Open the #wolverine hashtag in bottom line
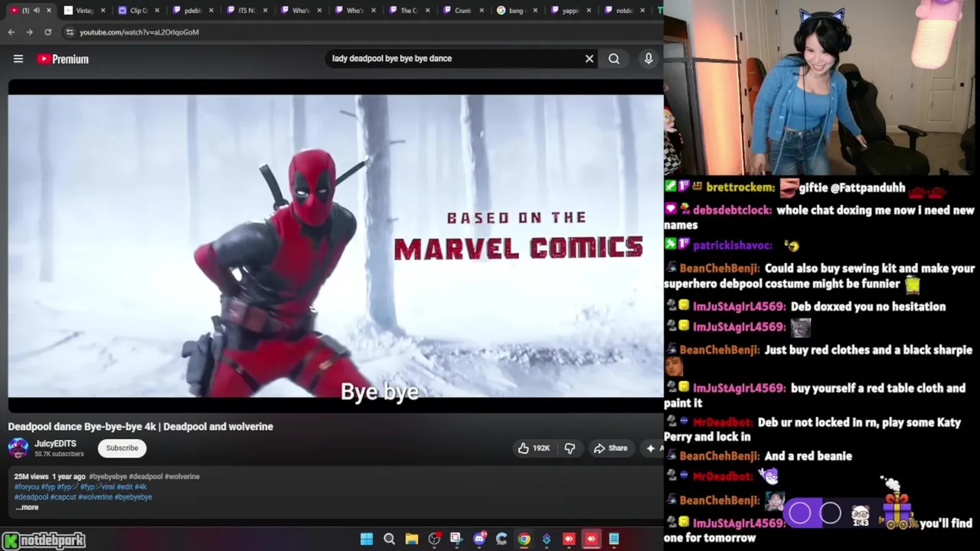Viewport: 980px width, 551px height. (95, 497)
